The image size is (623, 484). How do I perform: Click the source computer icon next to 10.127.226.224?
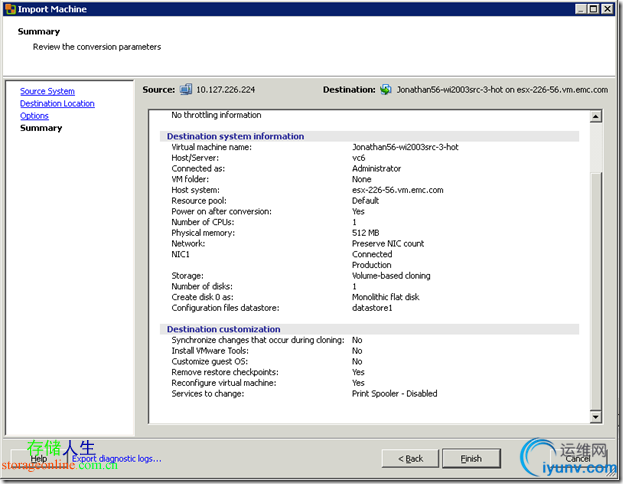click(186, 89)
